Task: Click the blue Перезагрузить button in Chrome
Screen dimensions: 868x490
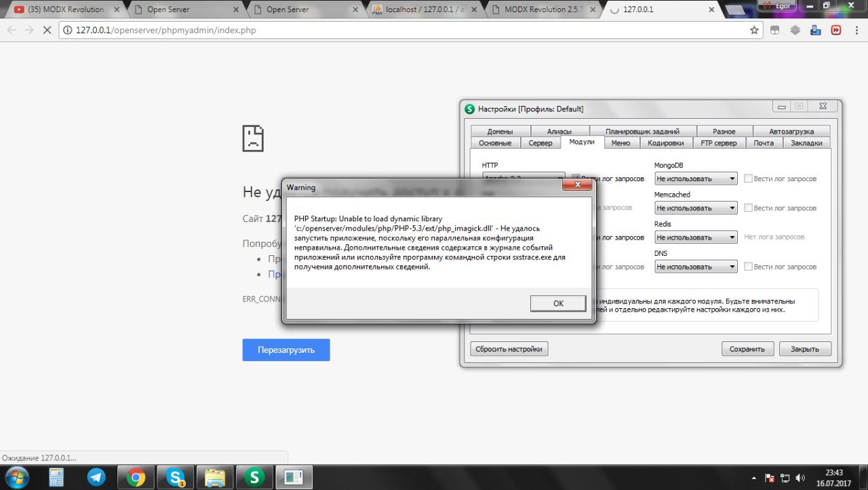Action: 286,350
